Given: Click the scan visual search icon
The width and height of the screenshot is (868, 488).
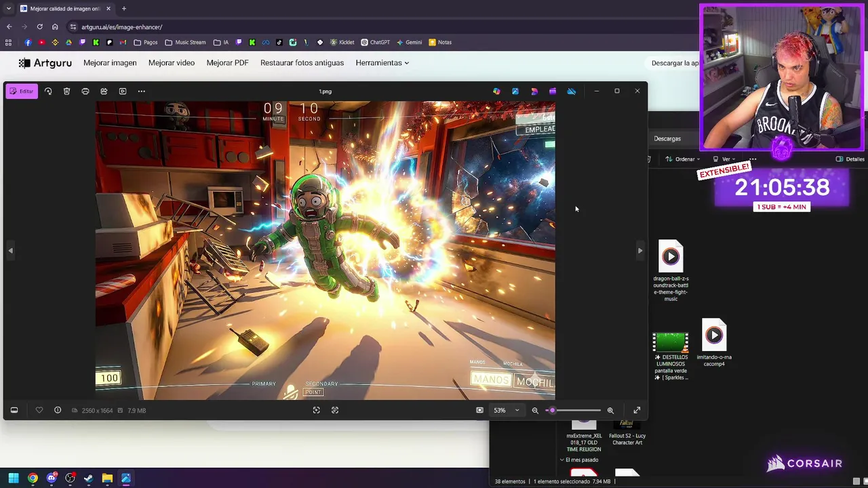Looking at the screenshot, I should click(x=335, y=410).
